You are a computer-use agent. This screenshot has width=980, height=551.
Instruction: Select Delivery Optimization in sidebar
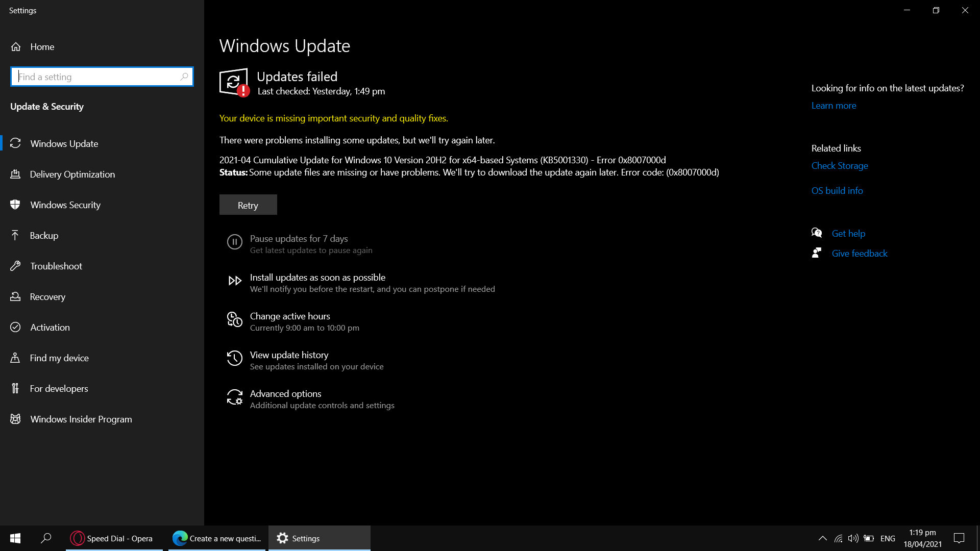click(x=102, y=174)
